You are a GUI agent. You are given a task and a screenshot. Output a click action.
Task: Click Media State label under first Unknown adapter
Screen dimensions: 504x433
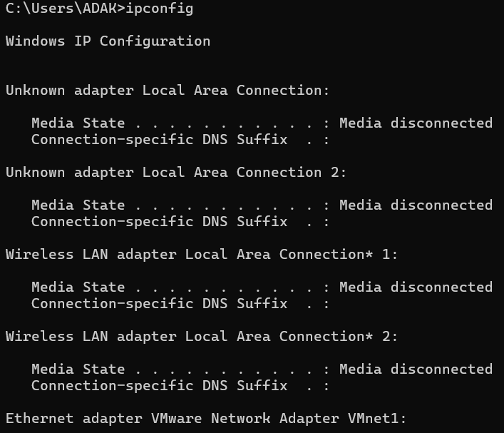pyautogui.click(x=78, y=123)
